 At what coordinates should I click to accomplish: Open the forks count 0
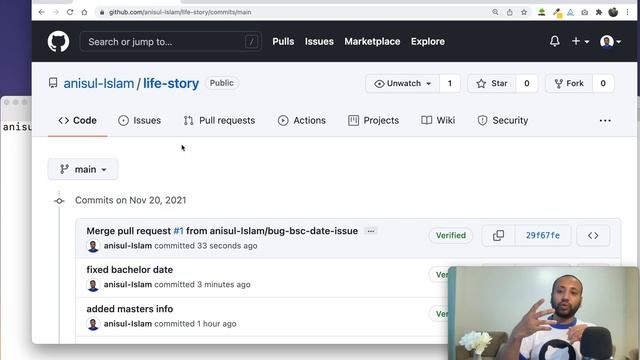point(603,83)
